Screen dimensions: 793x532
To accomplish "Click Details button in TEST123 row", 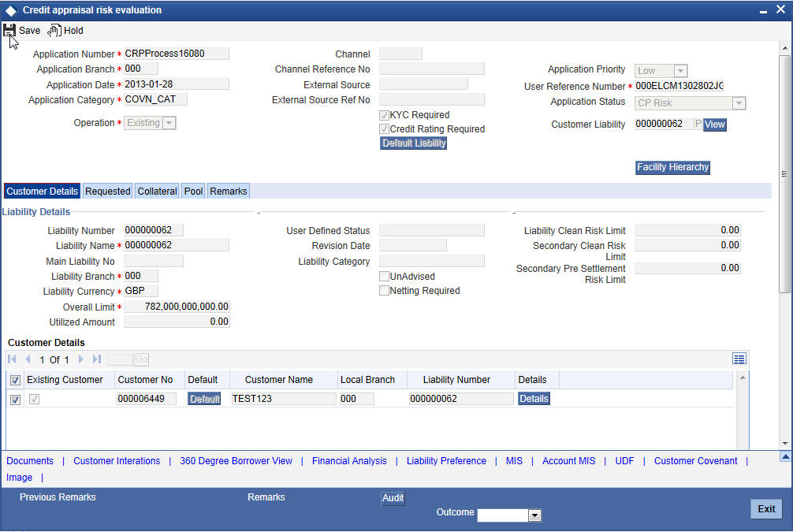I will pos(534,399).
